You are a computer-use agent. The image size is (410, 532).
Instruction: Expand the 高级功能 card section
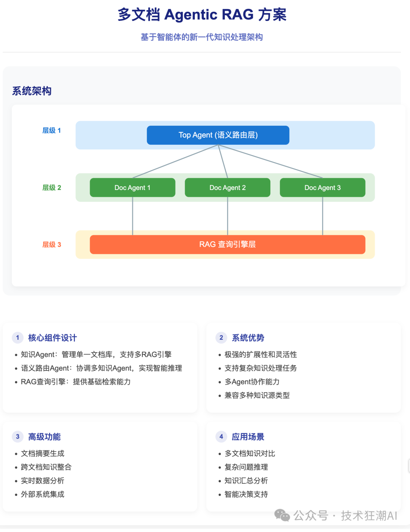(x=44, y=437)
